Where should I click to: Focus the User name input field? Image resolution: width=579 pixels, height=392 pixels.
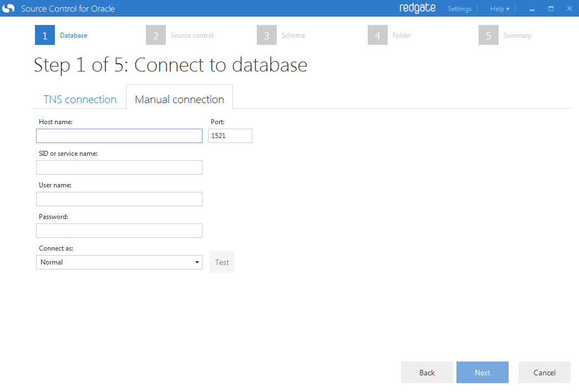119,199
